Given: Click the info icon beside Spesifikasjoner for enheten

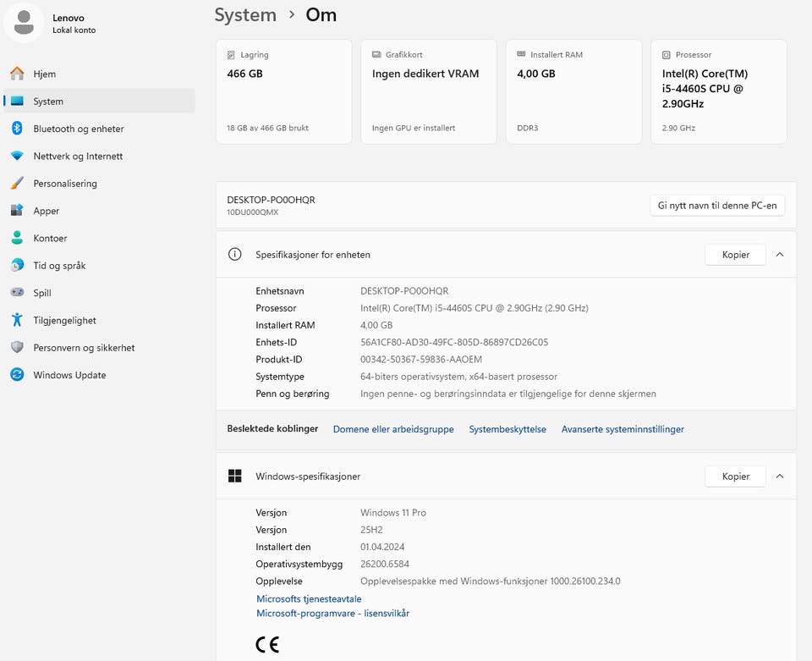Looking at the screenshot, I should (234, 255).
